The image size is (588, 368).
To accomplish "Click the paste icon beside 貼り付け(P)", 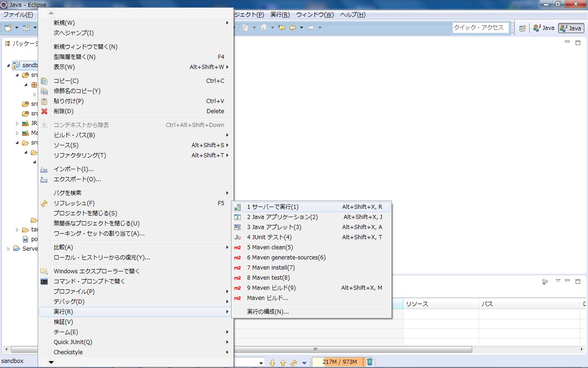I will click(44, 101).
